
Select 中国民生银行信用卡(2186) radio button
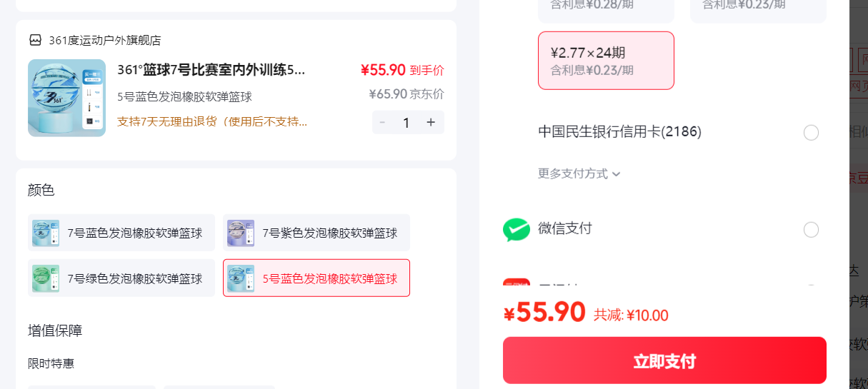tap(811, 133)
